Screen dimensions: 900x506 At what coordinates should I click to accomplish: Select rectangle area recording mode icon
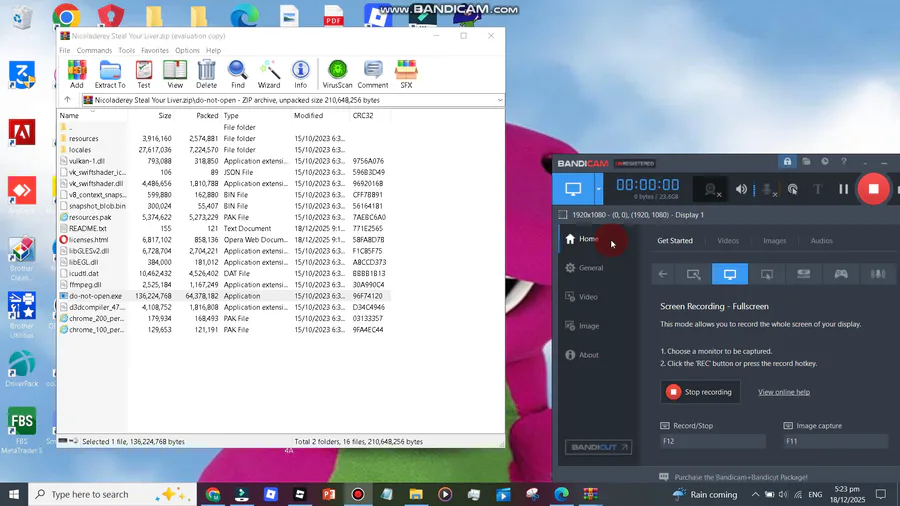(693, 274)
